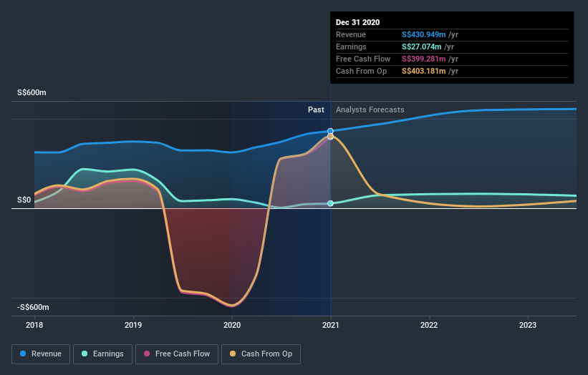Click the S$600m y-axis label
588x375 pixels.
pos(32,92)
